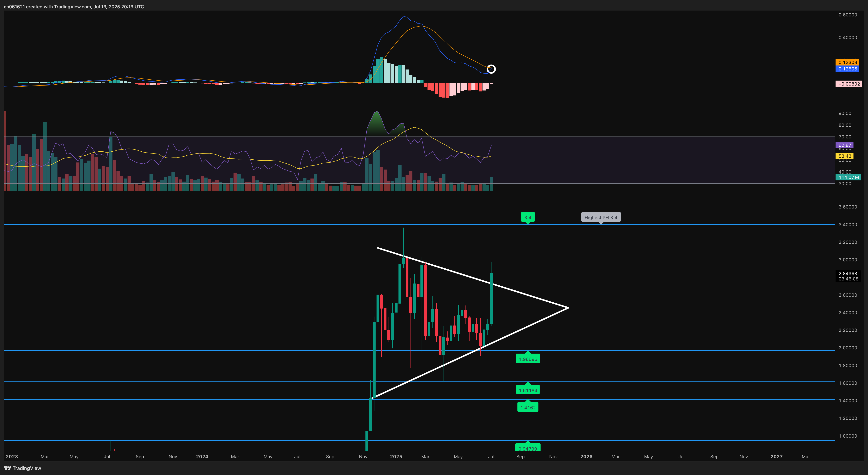Click the 1.00000 price axis label

[x=848, y=436]
